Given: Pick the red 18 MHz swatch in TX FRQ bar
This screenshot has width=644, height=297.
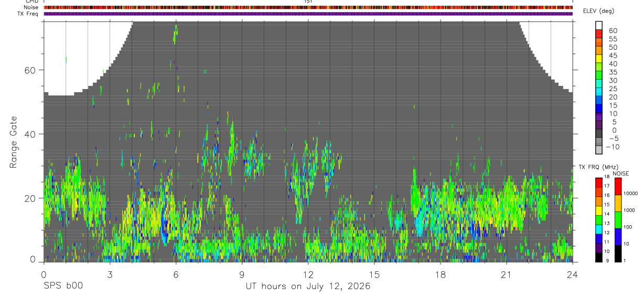Looking at the screenshot, I should point(598,182).
